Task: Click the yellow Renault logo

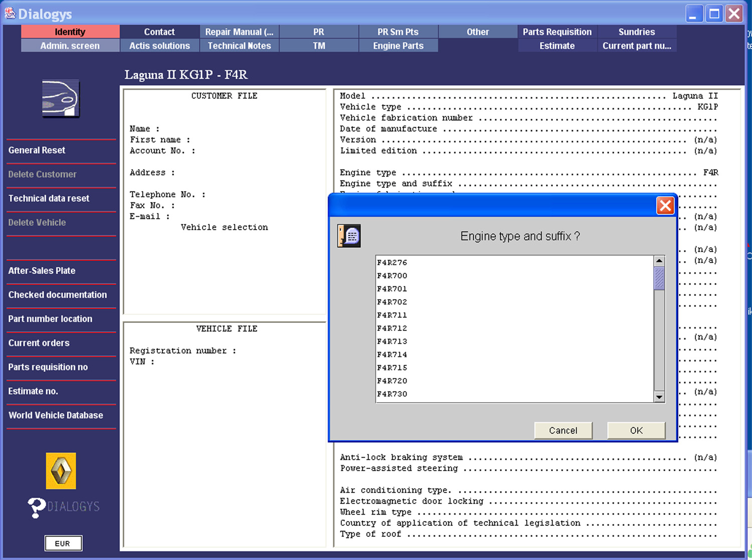Action: click(61, 471)
